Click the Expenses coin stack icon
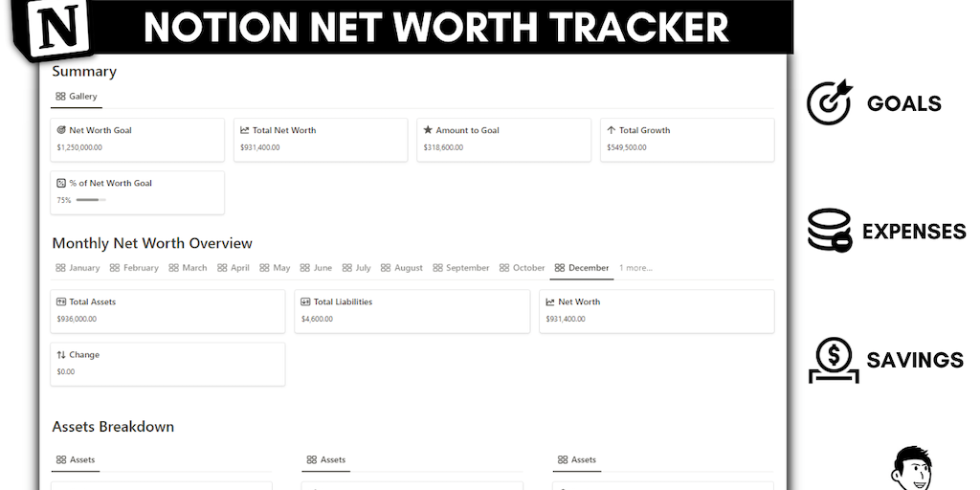 click(829, 231)
